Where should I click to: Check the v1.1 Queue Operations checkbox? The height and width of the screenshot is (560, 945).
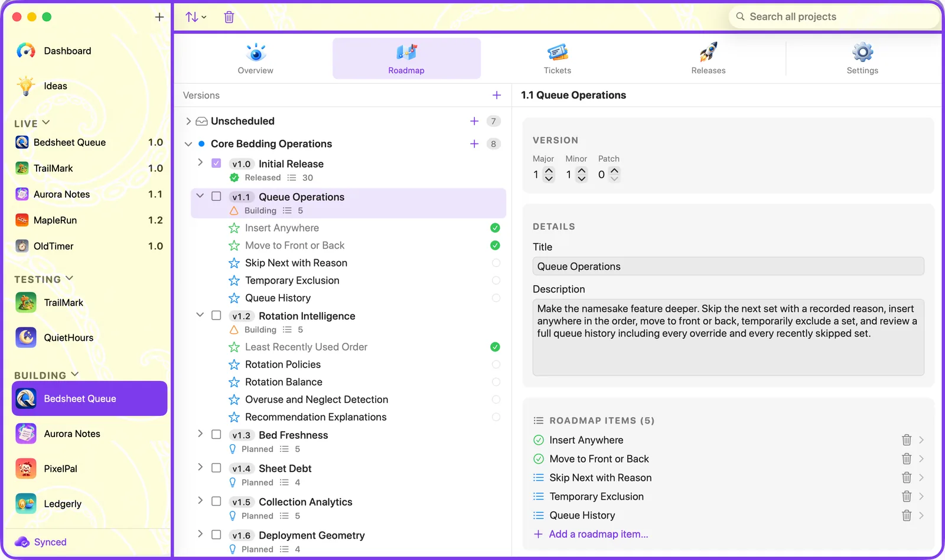(216, 196)
